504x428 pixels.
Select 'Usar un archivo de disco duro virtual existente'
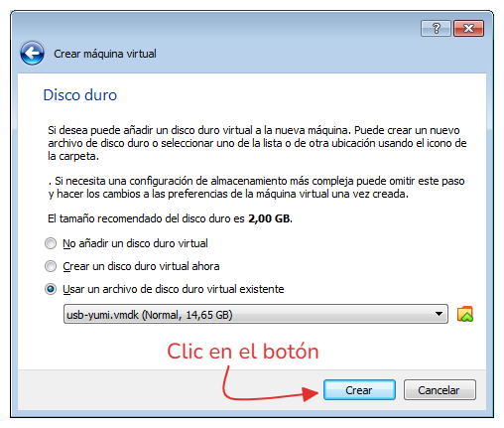pos(51,289)
